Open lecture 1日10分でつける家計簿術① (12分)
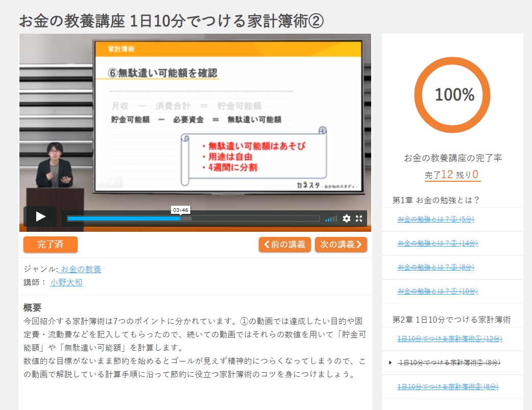Image resolution: width=532 pixels, height=410 pixels. click(450, 339)
